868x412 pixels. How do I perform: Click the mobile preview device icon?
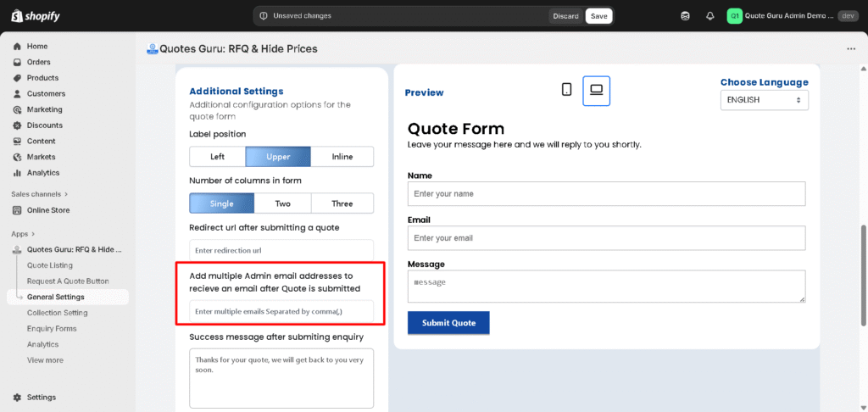point(567,90)
